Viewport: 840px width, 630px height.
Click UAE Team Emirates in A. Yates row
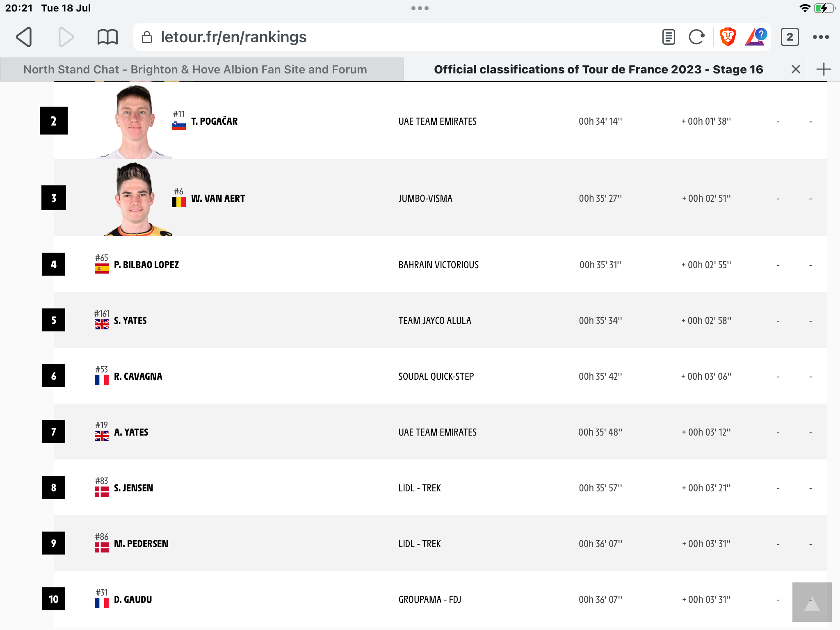[x=437, y=432]
